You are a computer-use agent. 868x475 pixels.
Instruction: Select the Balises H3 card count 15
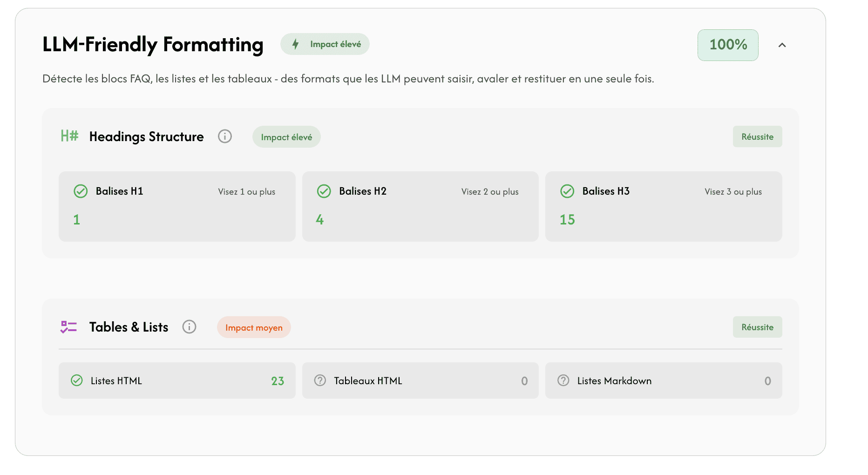(x=567, y=220)
